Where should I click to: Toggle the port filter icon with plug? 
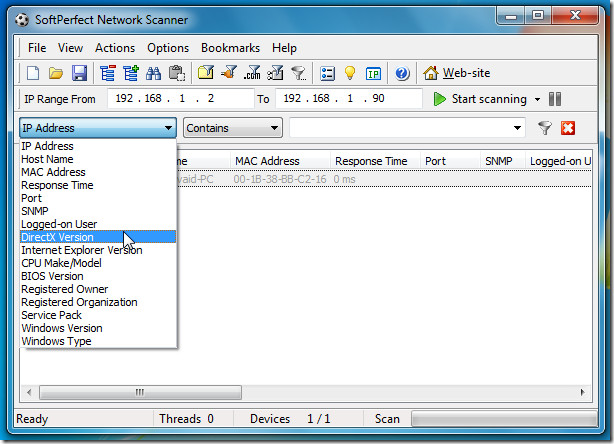(229, 73)
